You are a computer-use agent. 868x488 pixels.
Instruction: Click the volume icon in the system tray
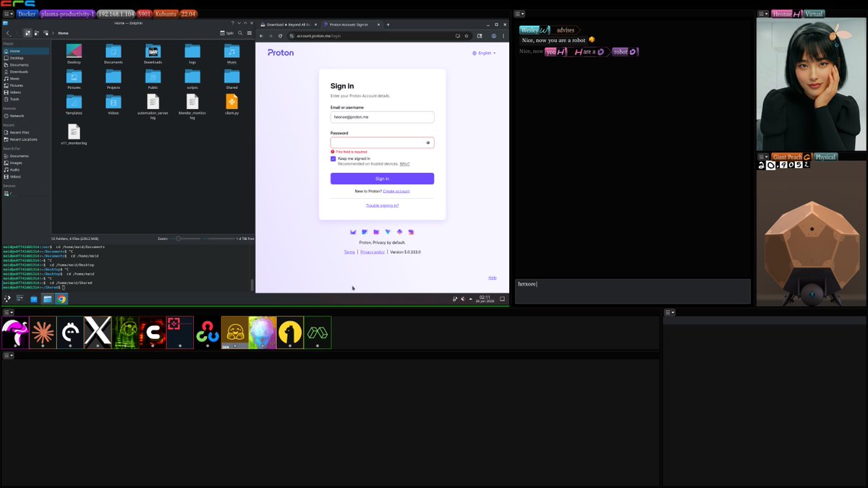tap(463, 299)
